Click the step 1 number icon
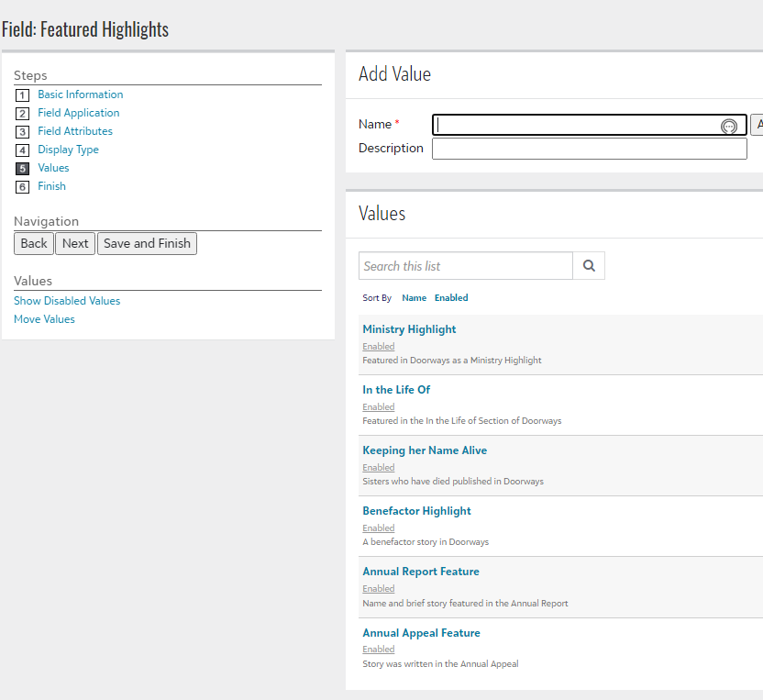The height and width of the screenshot is (700, 763). 23,95
